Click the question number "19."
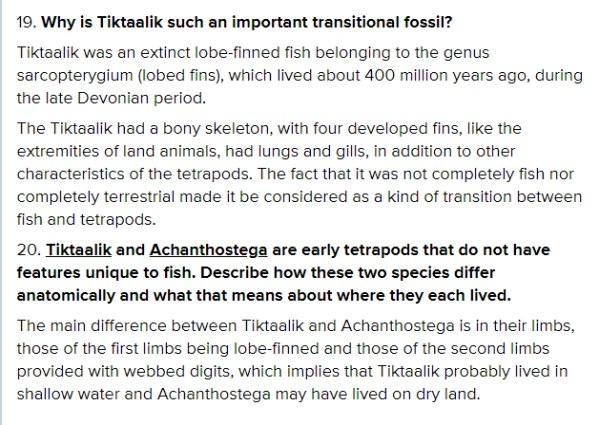Screen dimensions: 600x425 (x=26, y=22)
